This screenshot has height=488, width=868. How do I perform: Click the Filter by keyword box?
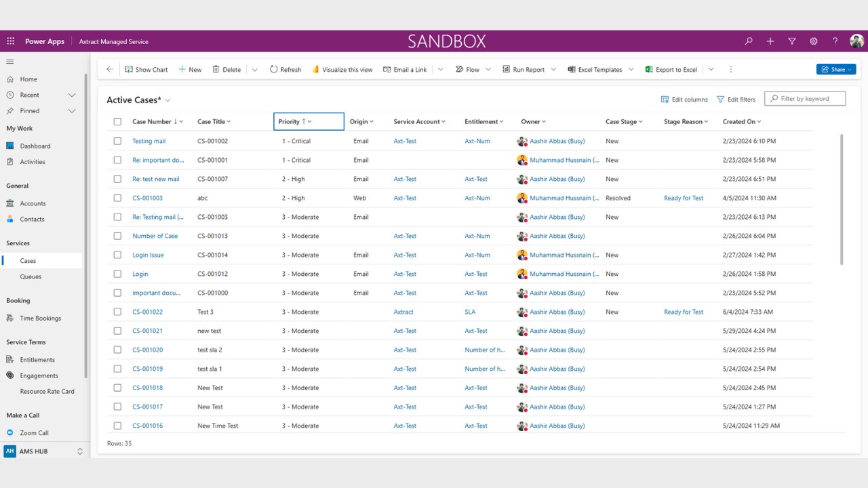[805, 99]
